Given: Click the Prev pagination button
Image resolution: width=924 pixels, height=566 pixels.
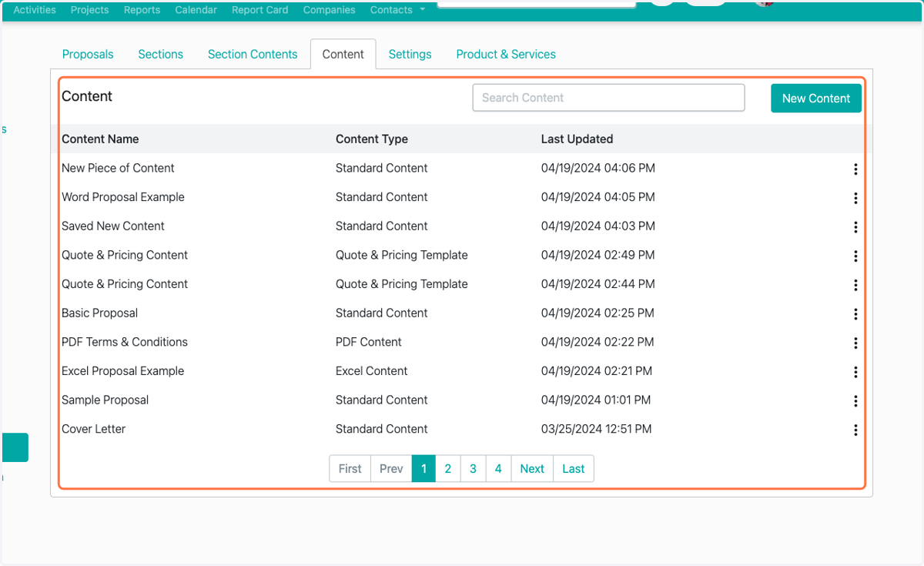Looking at the screenshot, I should coord(391,468).
